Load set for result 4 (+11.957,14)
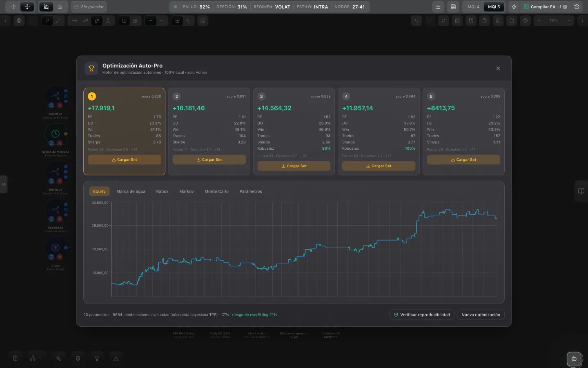588x368 pixels. click(379, 166)
